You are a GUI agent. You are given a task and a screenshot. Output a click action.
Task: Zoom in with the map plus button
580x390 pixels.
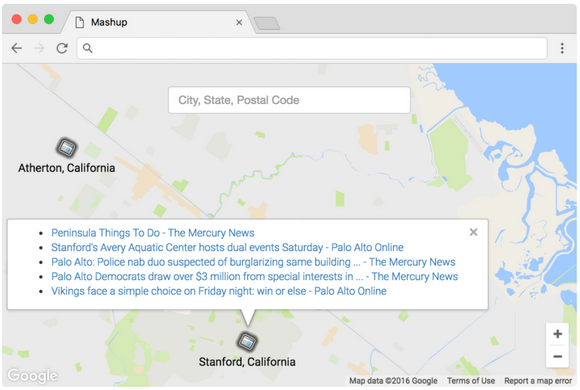tap(557, 334)
